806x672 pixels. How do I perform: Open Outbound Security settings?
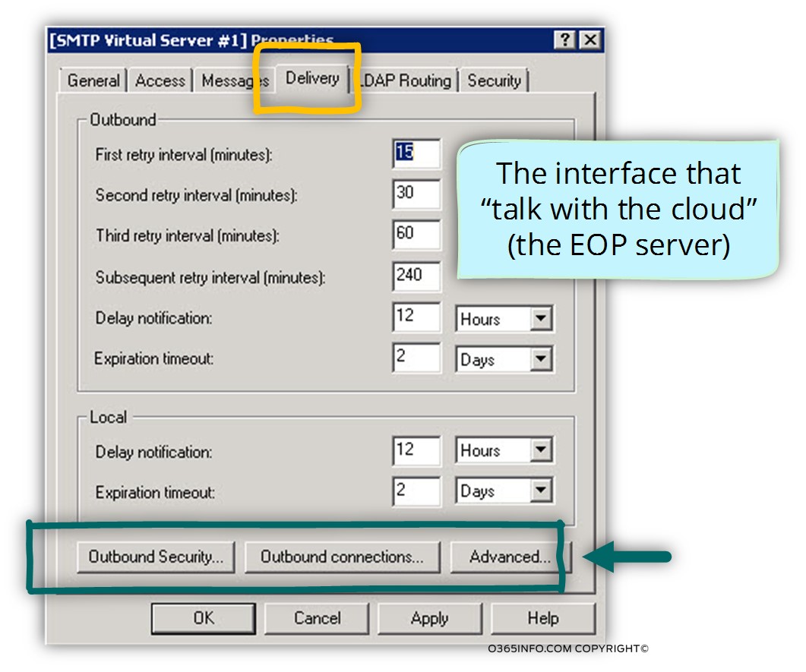[156, 557]
